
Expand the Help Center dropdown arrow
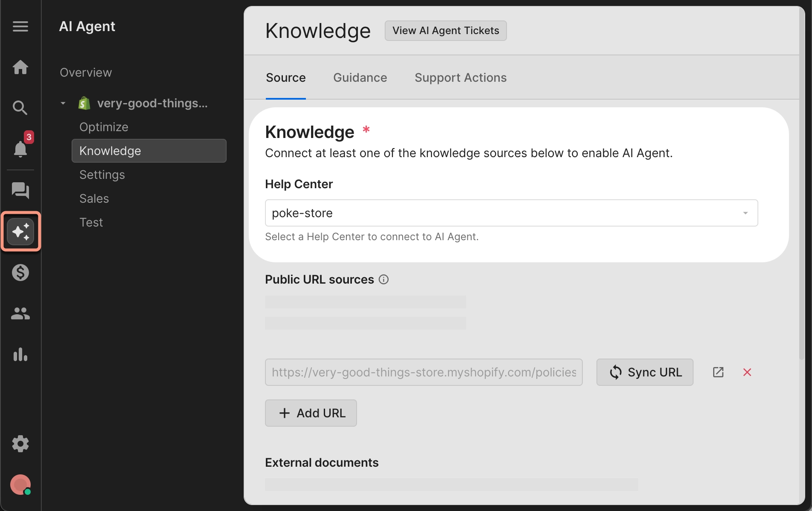[746, 212]
